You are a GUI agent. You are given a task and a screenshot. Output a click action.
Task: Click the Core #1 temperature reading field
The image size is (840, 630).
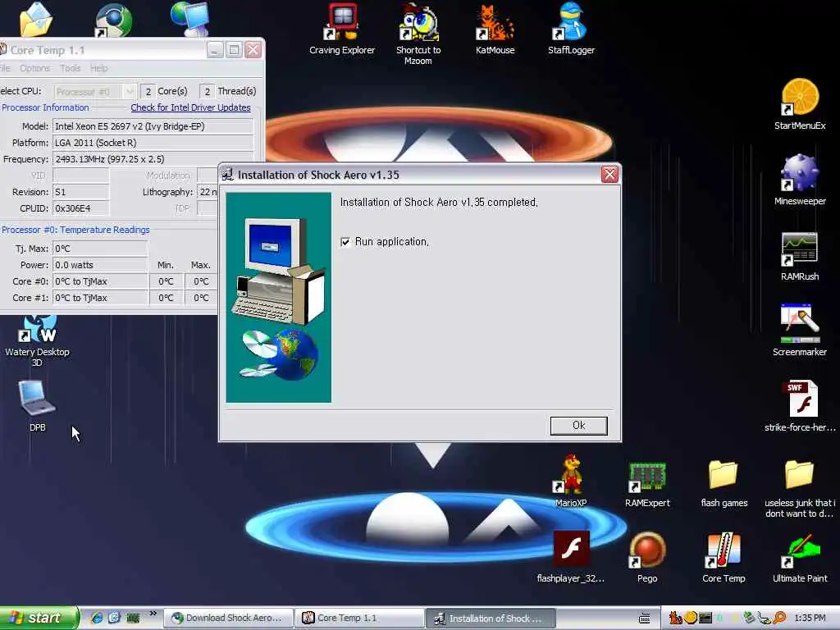coord(100,298)
